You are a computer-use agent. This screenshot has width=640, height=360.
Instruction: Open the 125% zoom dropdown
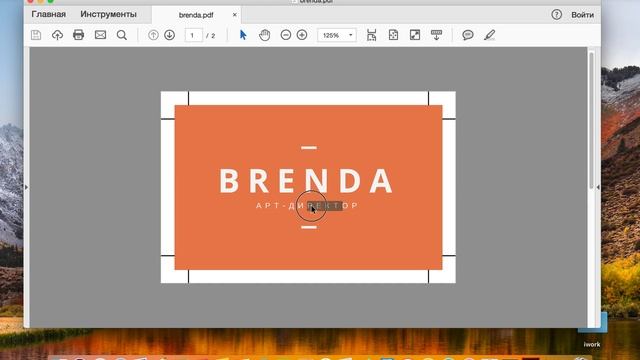(337, 35)
